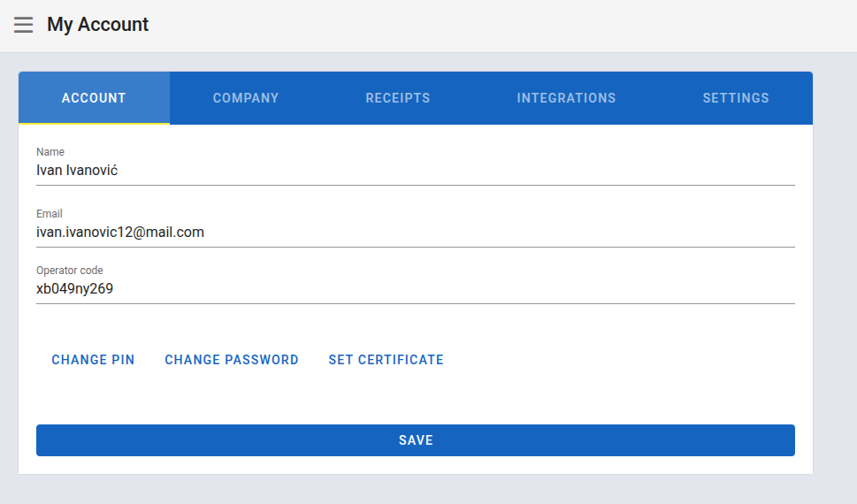Open the hamburger navigation menu
This screenshot has height=504, width=857.
pos(24,25)
